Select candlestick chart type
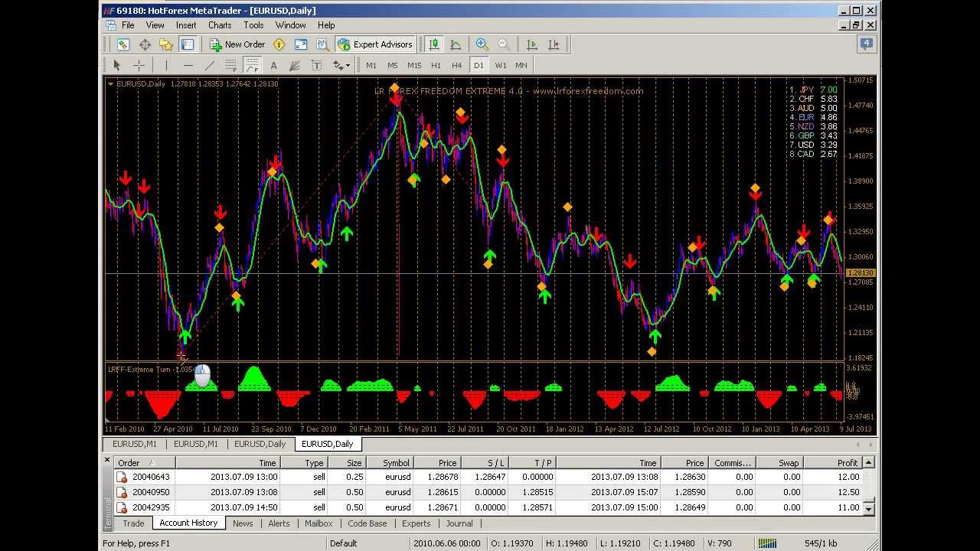 [x=434, y=44]
